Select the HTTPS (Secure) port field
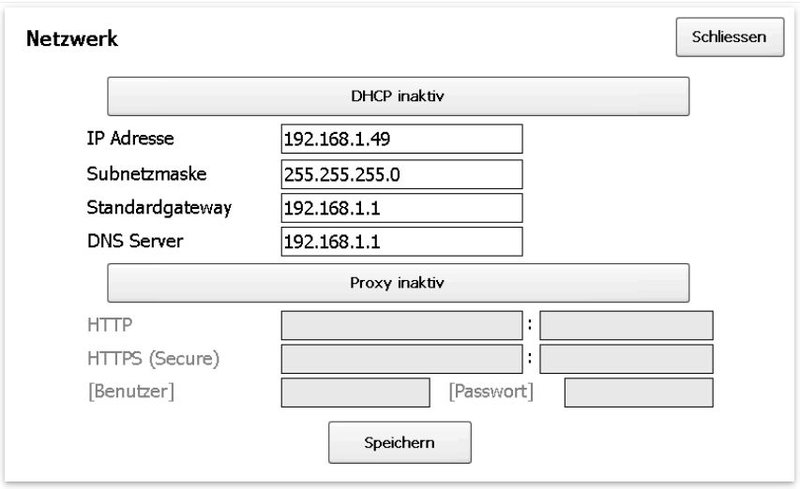800x489 pixels. [x=626, y=359]
